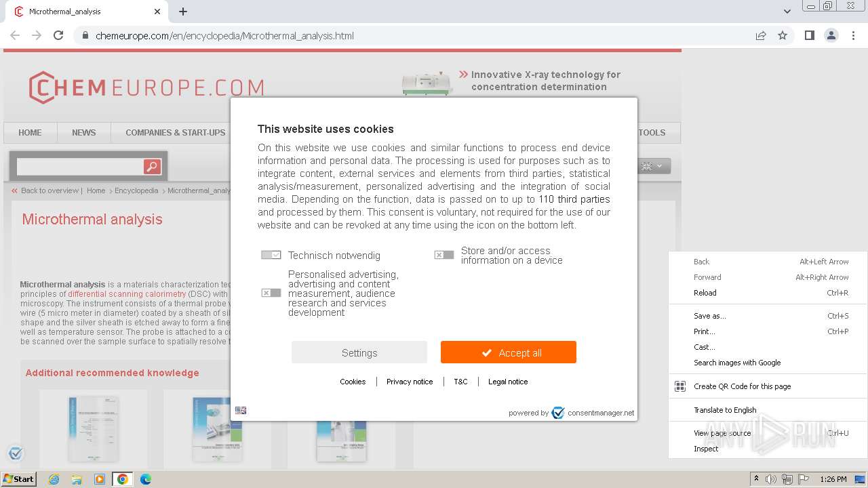The height and width of the screenshot is (488, 868).
Task: Open the Chrome profile avatar
Action: click(831, 35)
